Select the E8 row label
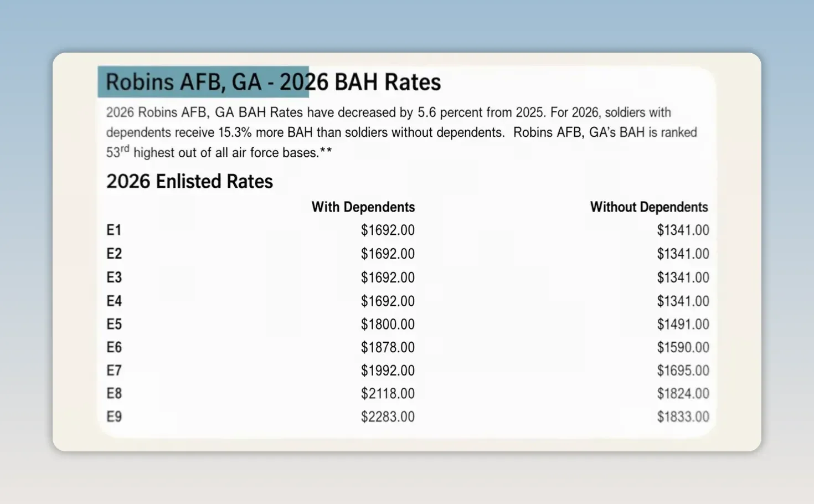Image resolution: width=814 pixels, height=504 pixels. [114, 394]
